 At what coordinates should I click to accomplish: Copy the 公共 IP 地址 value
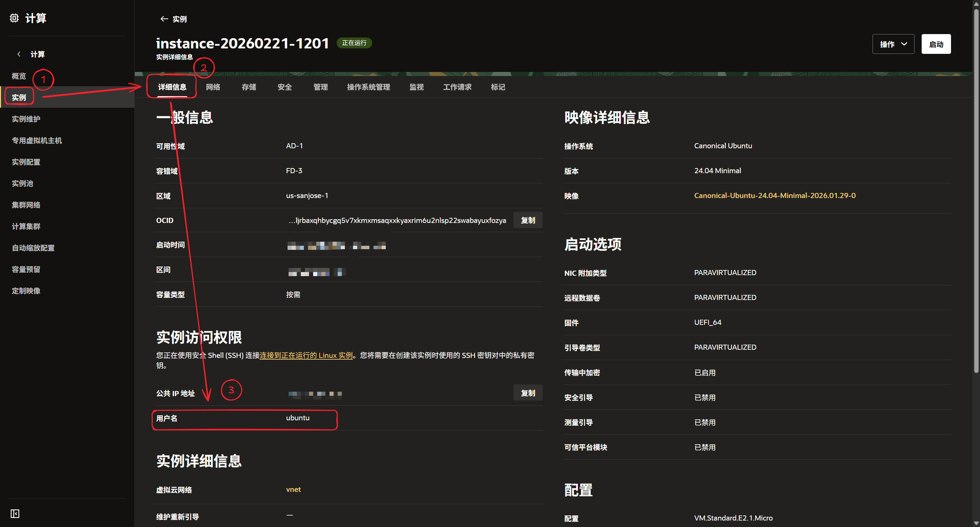coord(528,393)
